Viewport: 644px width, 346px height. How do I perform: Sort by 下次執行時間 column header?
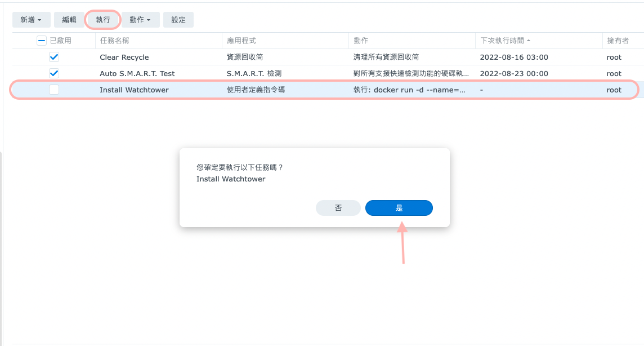pos(504,41)
